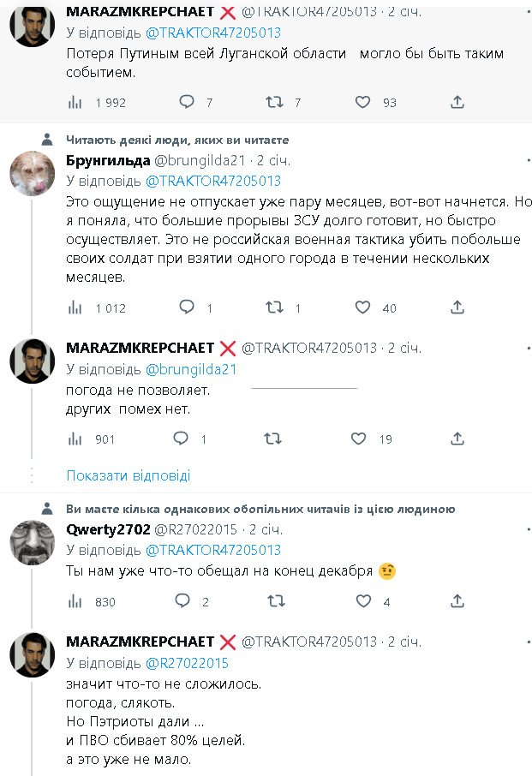
Task: Share the 'погода не позволяет' tweet
Action: [457, 439]
